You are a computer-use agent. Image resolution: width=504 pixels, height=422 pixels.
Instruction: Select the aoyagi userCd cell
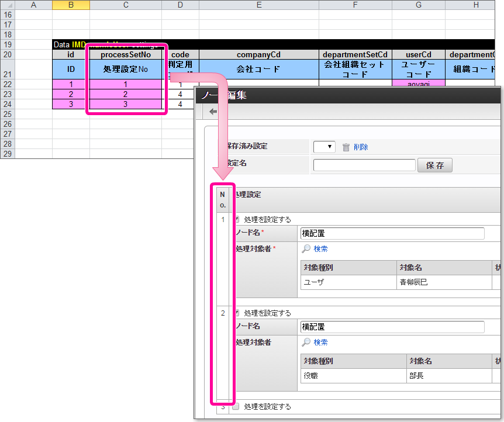[418, 84]
